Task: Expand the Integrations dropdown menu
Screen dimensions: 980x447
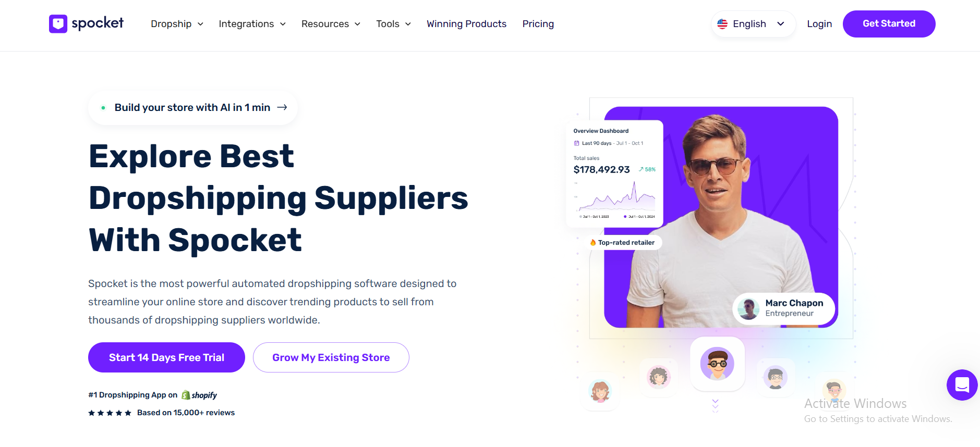Action: pyautogui.click(x=252, y=24)
